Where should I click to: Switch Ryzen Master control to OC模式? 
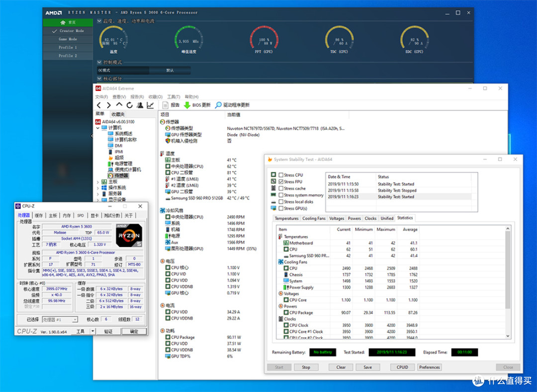(x=123, y=70)
